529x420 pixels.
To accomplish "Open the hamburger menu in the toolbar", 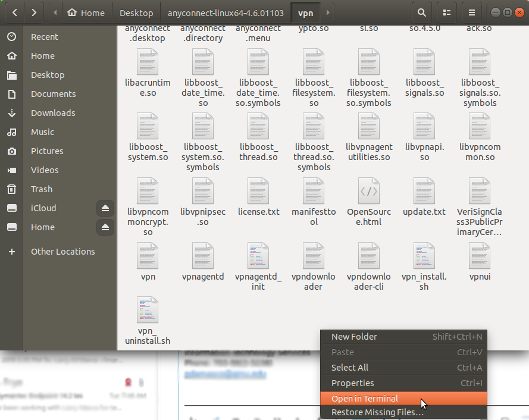I will point(472,13).
